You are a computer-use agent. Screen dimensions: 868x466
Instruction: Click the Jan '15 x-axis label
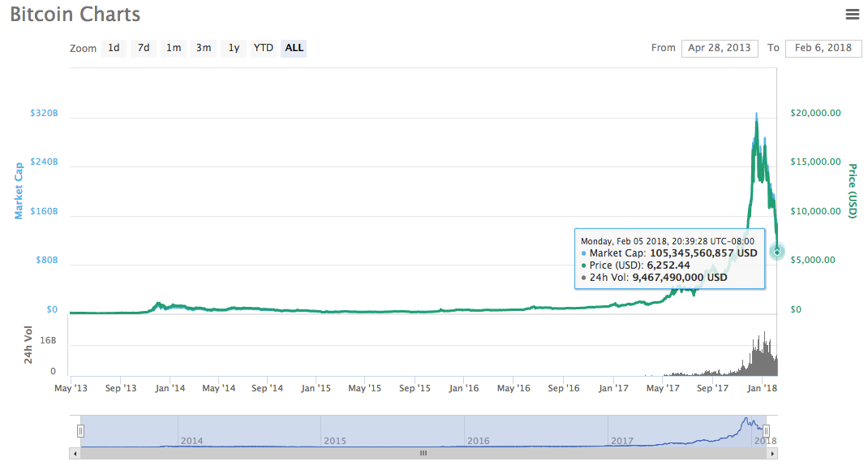tap(316, 388)
